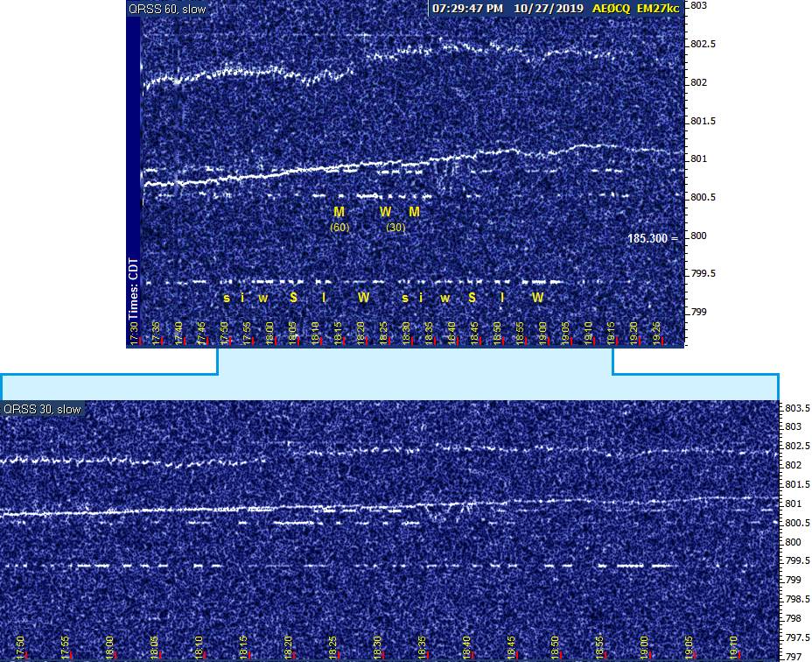Click the 185.300 frequency reference label

coord(648,237)
